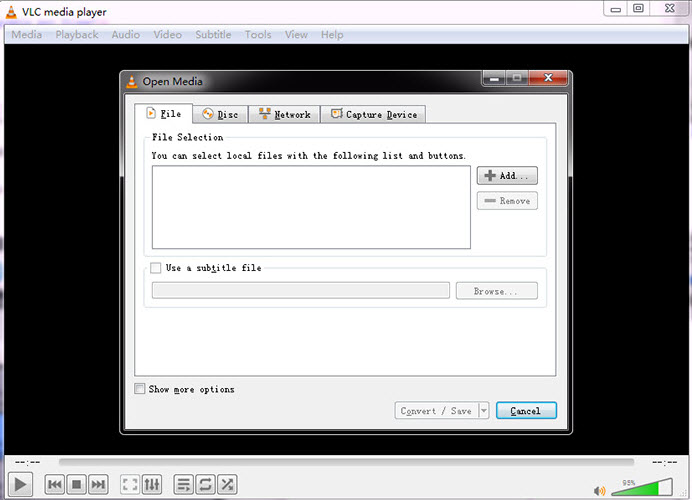Expand the Convert / Save dropdown arrow
The image size is (692, 500).
pos(484,411)
